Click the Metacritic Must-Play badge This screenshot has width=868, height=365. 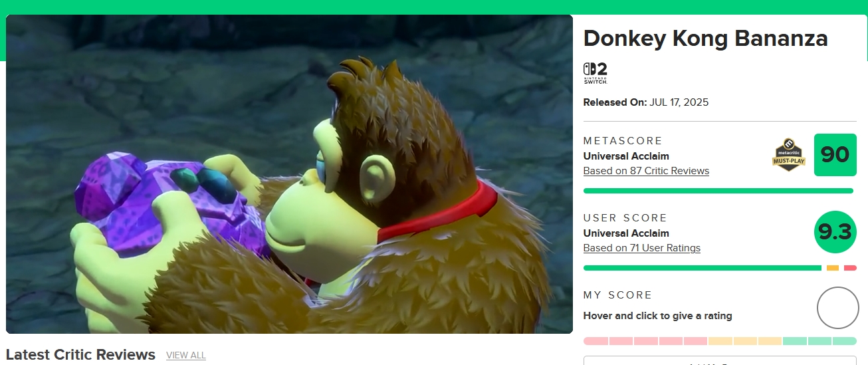coord(788,155)
